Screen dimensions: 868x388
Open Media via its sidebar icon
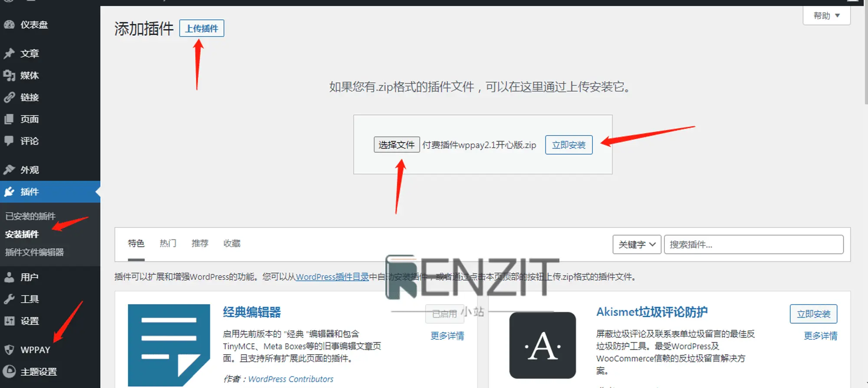[x=9, y=76]
